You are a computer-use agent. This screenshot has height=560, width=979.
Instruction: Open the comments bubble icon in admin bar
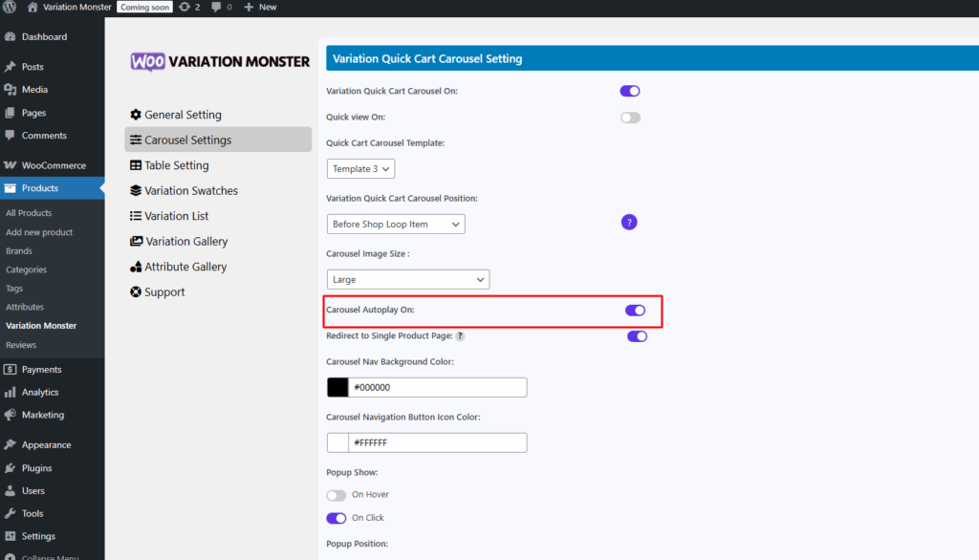point(216,7)
